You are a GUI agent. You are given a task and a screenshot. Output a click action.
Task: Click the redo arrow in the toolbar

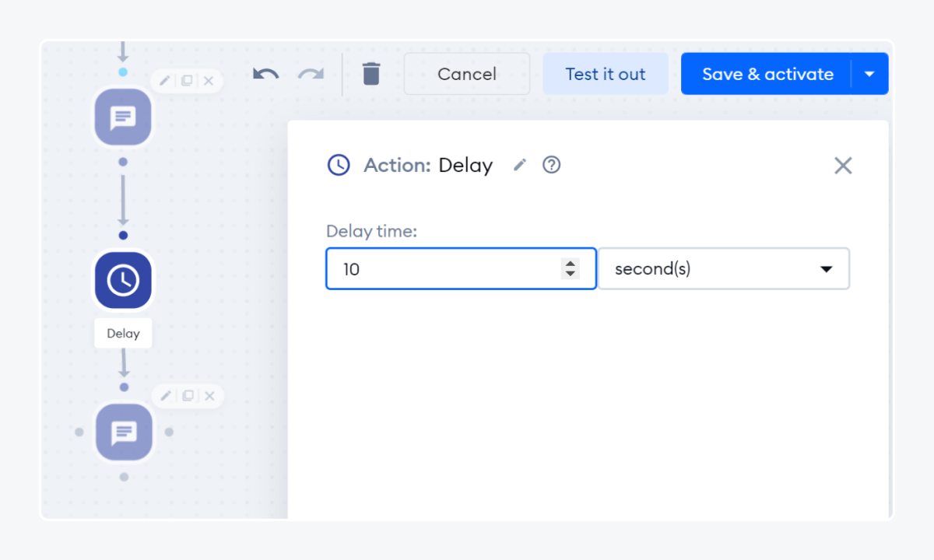311,73
